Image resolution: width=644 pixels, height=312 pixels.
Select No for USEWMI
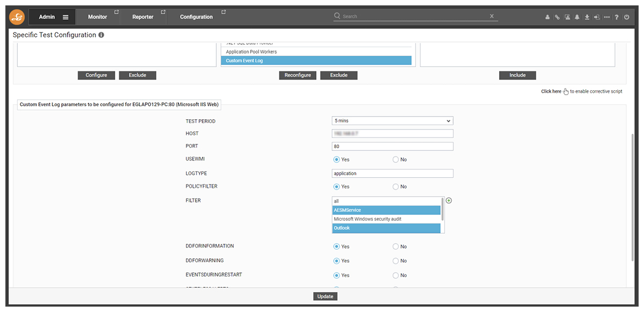[396, 159]
